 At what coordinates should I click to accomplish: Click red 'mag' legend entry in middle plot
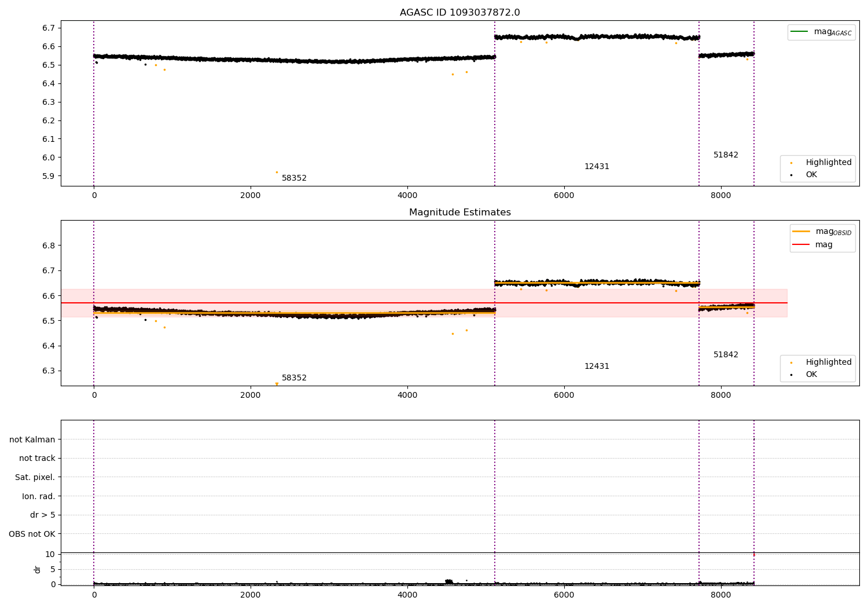(813, 245)
